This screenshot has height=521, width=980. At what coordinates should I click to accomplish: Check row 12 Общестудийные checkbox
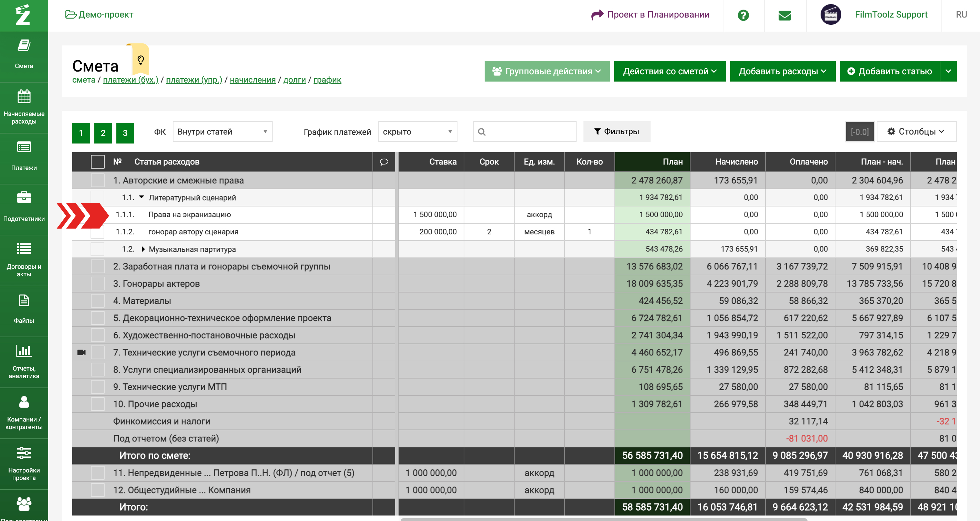(x=98, y=490)
